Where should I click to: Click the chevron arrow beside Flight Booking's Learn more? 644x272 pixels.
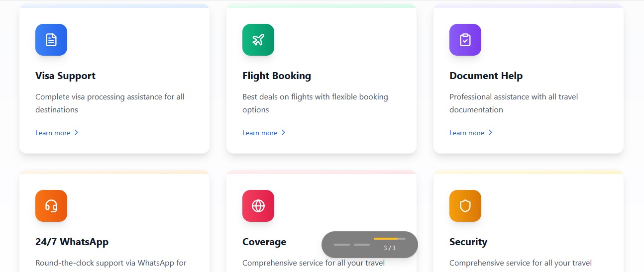click(x=283, y=133)
